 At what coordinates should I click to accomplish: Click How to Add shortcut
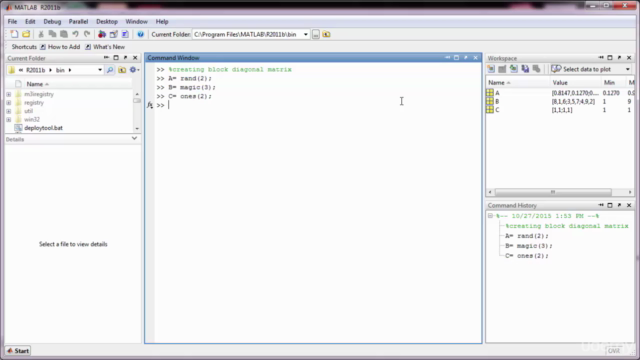click(60, 47)
